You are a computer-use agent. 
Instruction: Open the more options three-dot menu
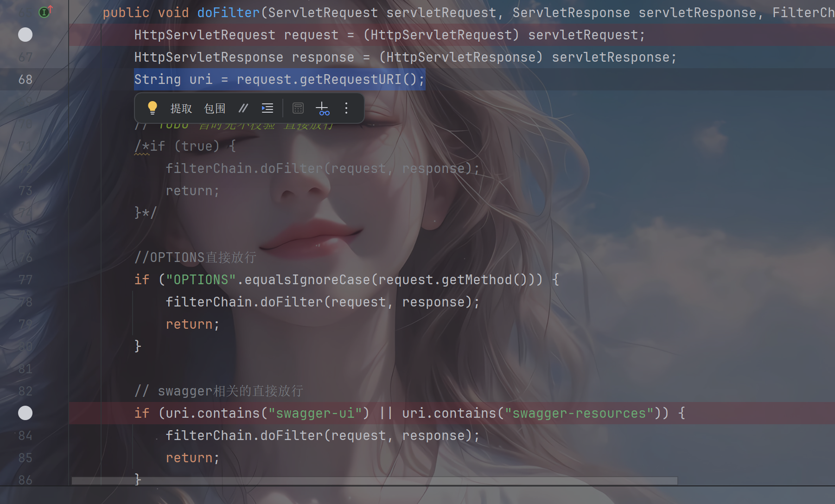(x=346, y=108)
